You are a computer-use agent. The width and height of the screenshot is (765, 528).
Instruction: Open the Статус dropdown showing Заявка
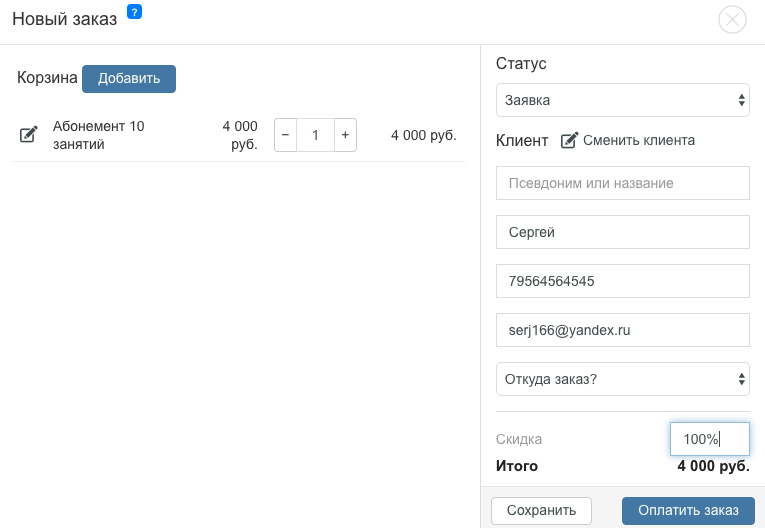point(623,100)
